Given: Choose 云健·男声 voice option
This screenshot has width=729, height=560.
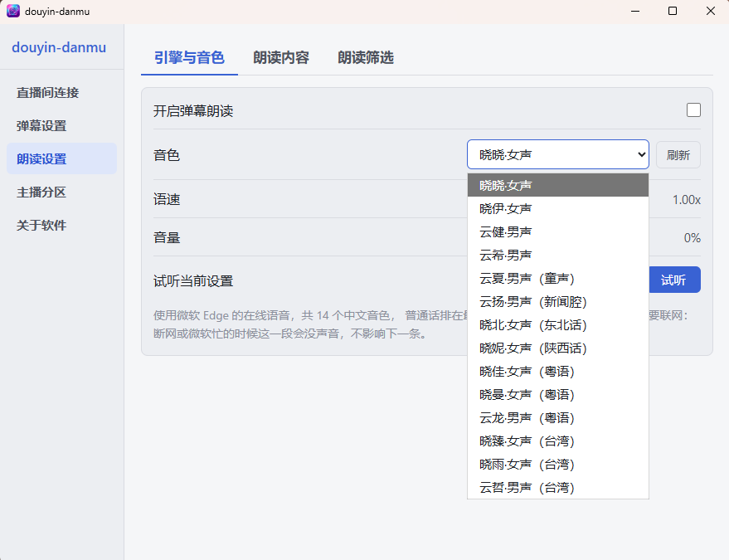Looking at the screenshot, I should point(557,231).
